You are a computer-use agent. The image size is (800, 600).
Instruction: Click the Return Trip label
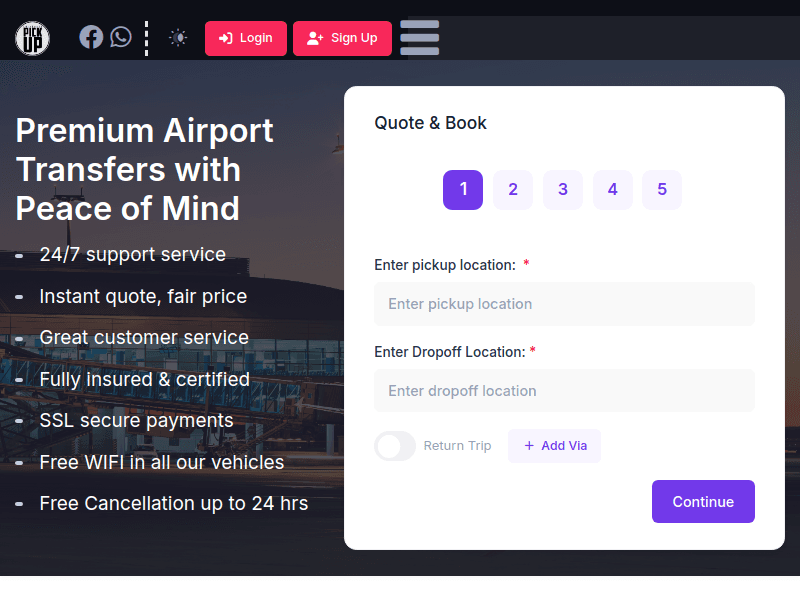(x=457, y=446)
